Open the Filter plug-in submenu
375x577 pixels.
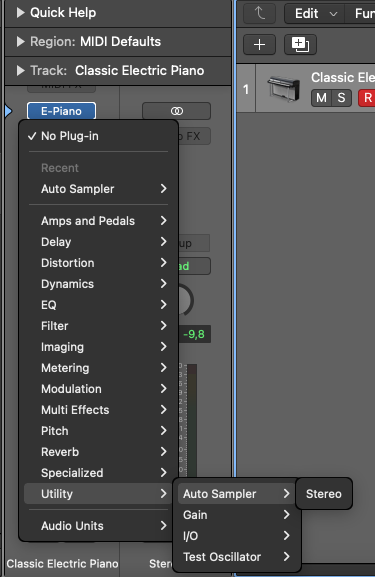pos(98,326)
